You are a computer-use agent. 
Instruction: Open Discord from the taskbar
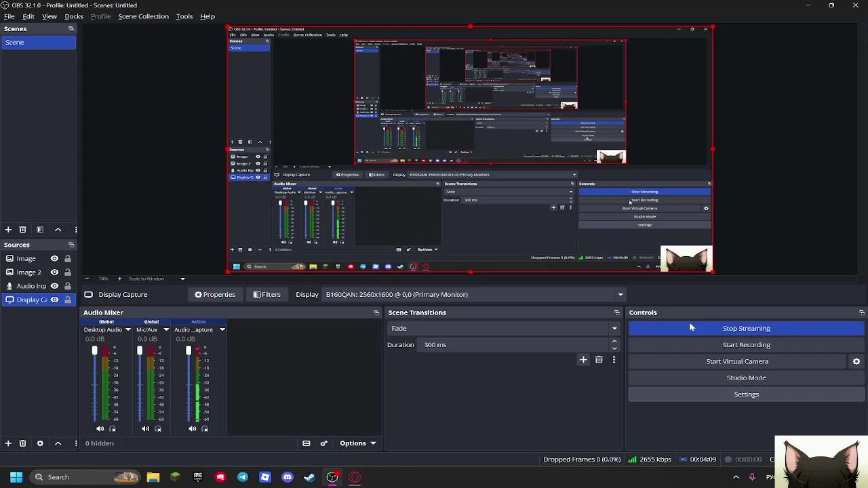point(288,477)
